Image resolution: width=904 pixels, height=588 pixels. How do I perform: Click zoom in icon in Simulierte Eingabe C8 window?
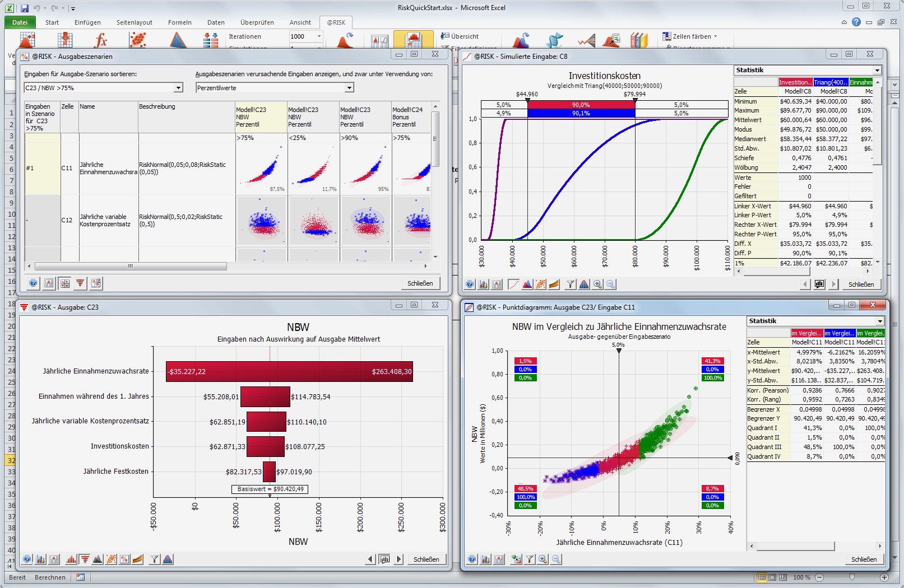[x=597, y=284]
